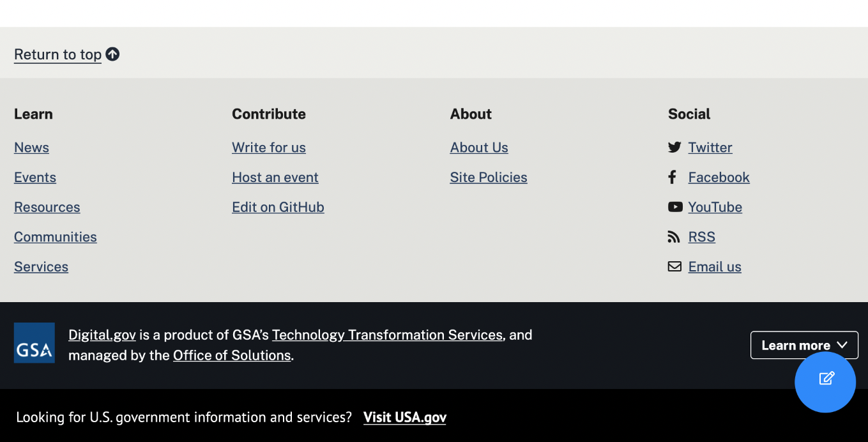Open the News page
Screen dimensions: 868x442
tap(31, 148)
